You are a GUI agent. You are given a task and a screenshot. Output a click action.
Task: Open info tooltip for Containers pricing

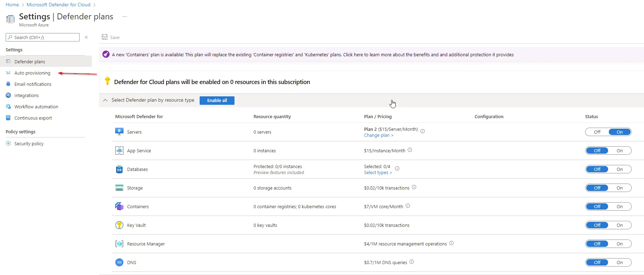coord(408,206)
